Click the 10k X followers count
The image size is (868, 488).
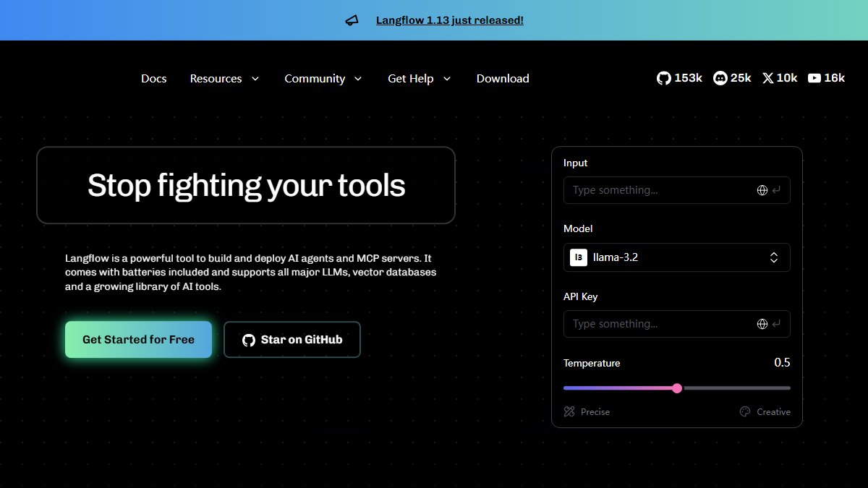[x=787, y=78]
